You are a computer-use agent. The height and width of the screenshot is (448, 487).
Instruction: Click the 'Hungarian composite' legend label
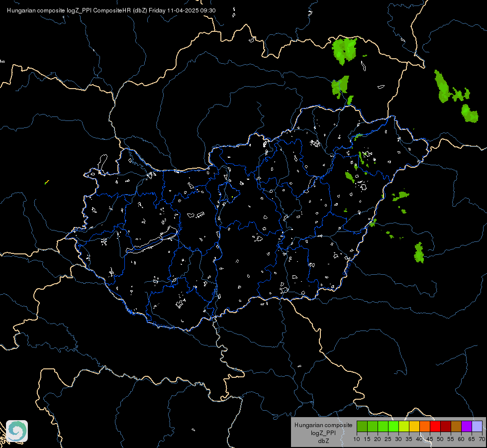point(323,425)
